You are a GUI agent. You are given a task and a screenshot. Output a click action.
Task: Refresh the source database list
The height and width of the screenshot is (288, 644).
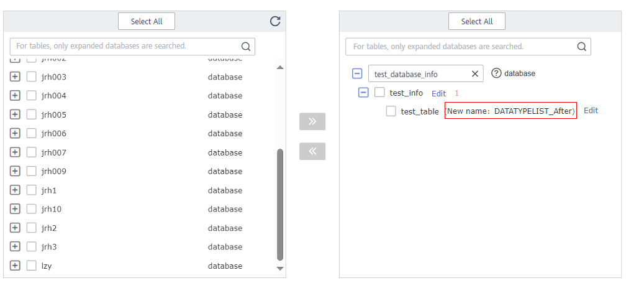coord(275,21)
